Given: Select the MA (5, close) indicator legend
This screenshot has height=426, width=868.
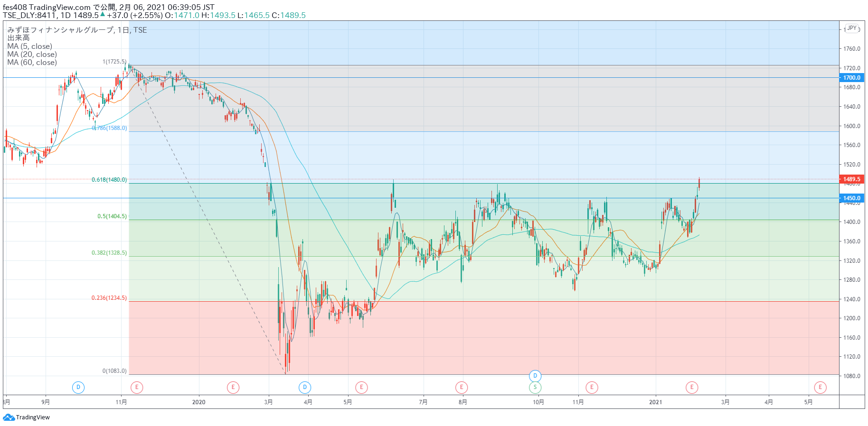Looking at the screenshot, I should 30,46.
